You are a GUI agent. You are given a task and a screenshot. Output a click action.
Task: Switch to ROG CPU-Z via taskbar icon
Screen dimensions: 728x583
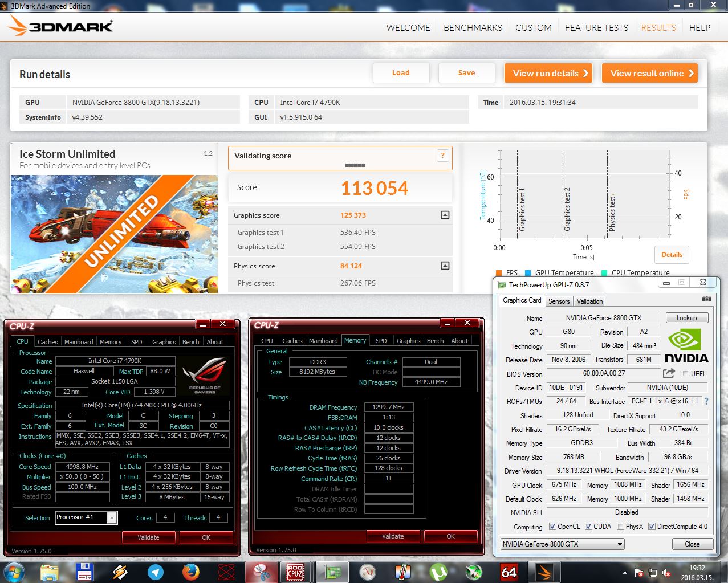(295, 572)
